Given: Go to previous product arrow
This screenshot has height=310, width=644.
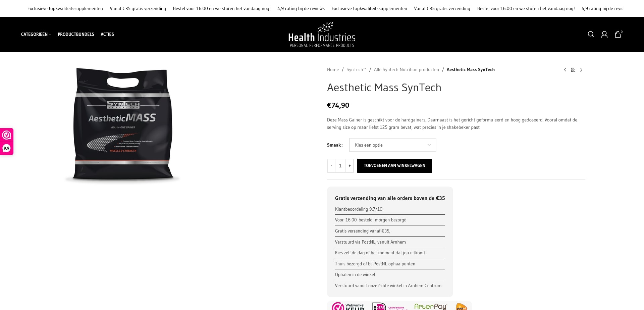Looking at the screenshot, I should pyautogui.click(x=565, y=70).
